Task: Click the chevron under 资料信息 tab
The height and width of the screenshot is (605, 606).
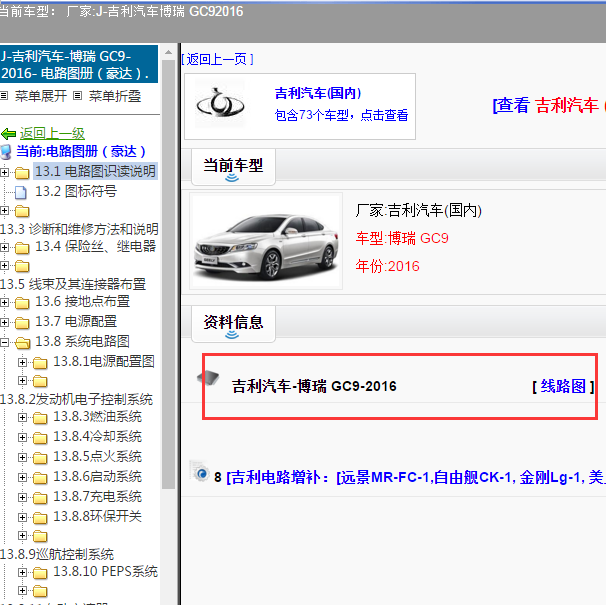Action: pos(232,335)
